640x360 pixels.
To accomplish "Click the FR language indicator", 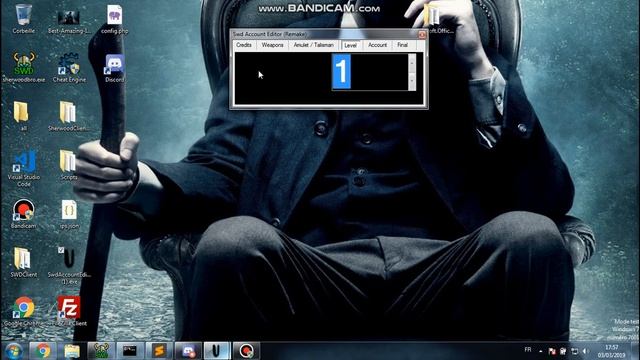I will pyautogui.click(x=528, y=350).
